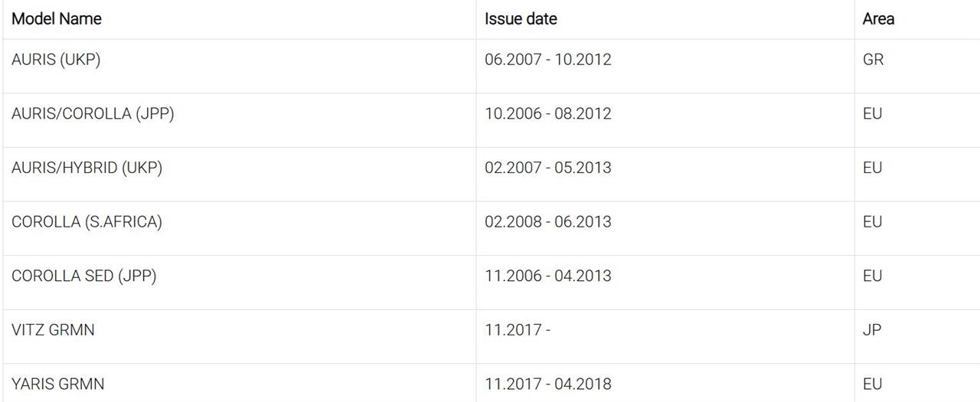Click issue date 10.2006 - 08.2012
The width and height of the screenshot is (980, 402).
pyautogui.click(x=548, y=114)
